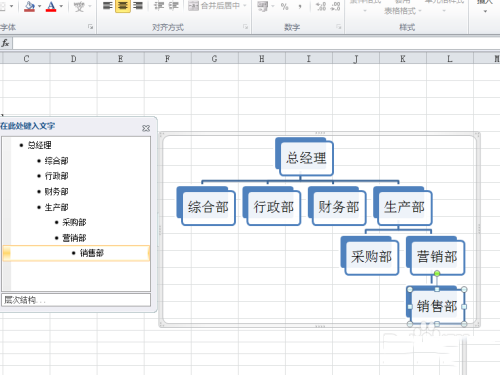Select 采购部 in the text pane
The image size is (500, 375).
tap(74, 222)
